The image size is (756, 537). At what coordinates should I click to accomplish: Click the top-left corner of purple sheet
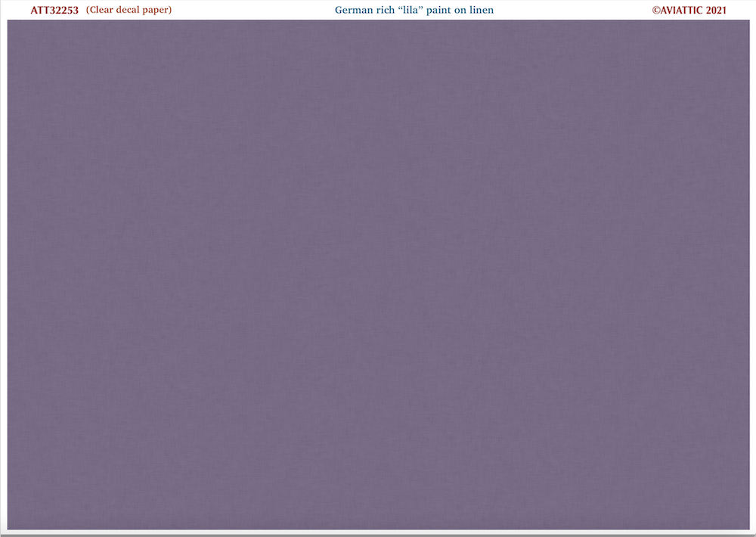pos(8,20)
